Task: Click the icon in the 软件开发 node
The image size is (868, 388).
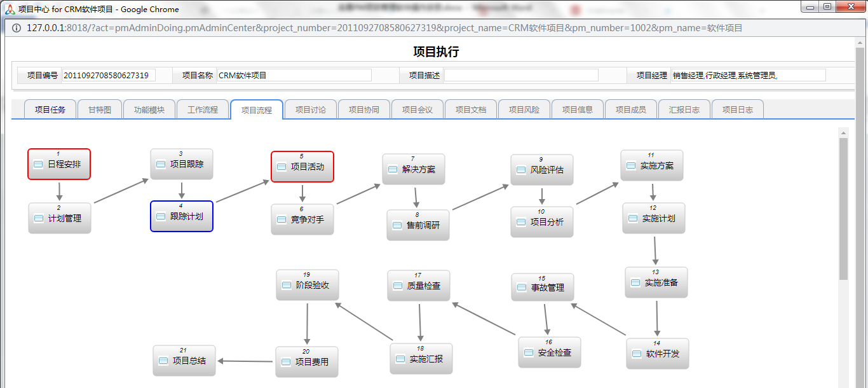Action: pyautogui.click(x=637, y=354)
